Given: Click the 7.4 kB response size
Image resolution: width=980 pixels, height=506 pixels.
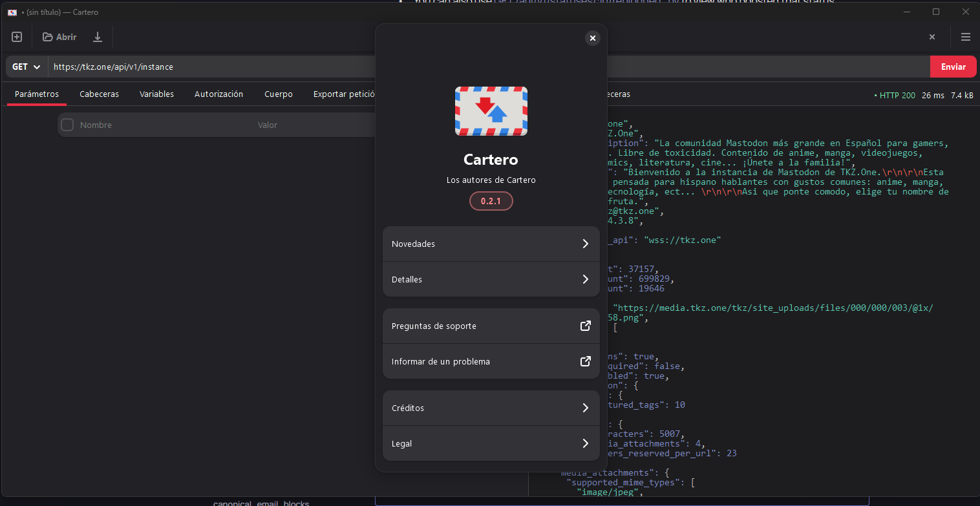Looking at the screenshot, I should click(x=962, y=95).
